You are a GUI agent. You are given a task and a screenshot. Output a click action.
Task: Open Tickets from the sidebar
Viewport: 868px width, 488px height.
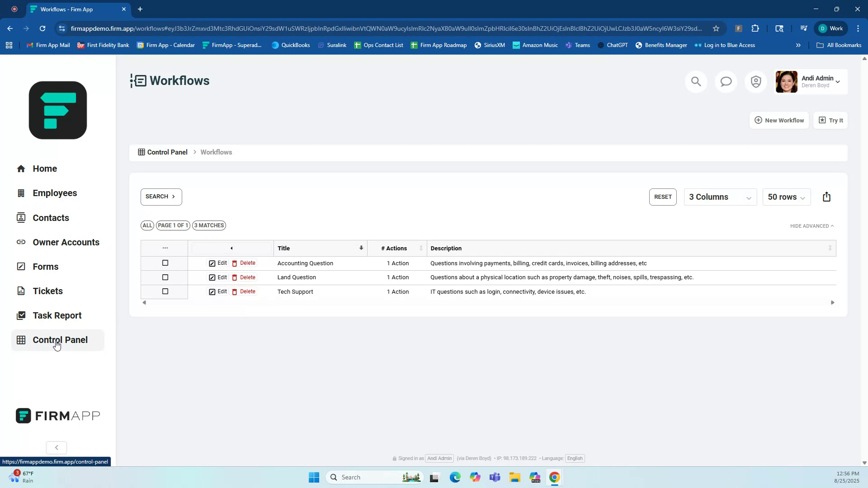pos(47,291)
